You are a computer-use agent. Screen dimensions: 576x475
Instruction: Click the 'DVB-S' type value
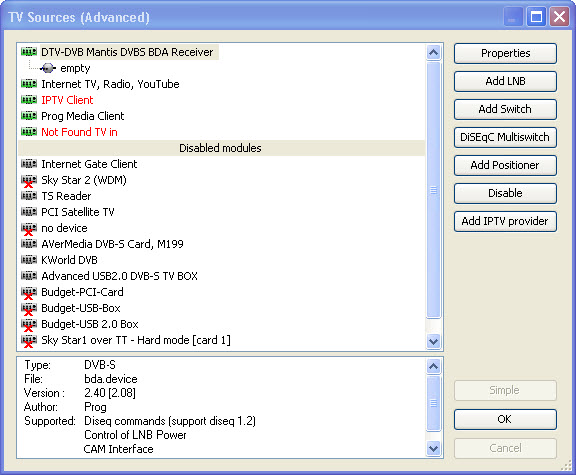point(100,365)
